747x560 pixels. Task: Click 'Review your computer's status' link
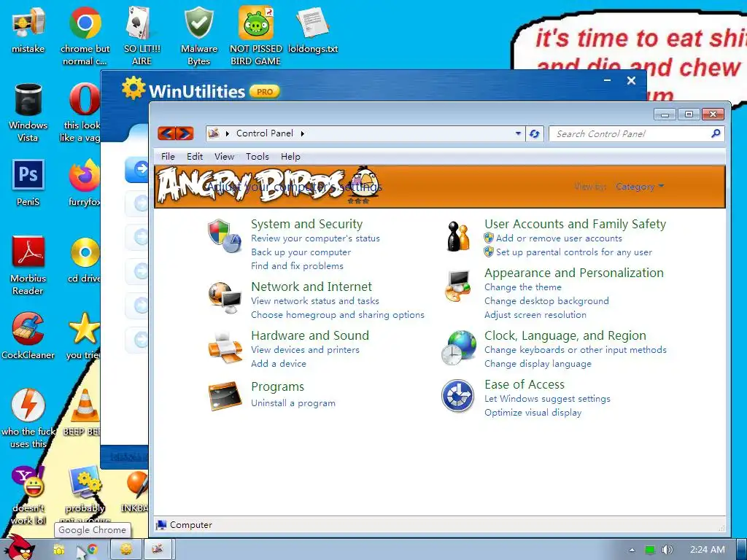315,238
